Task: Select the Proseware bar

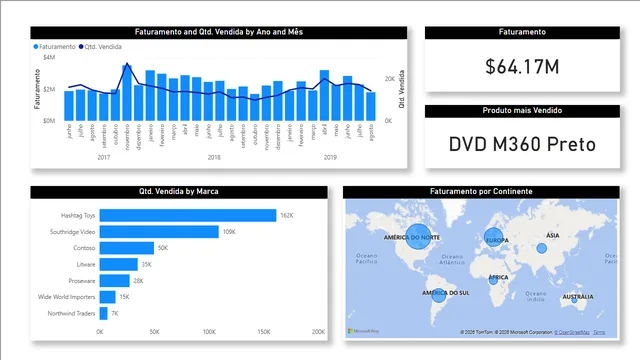Action: click(115, 281)
